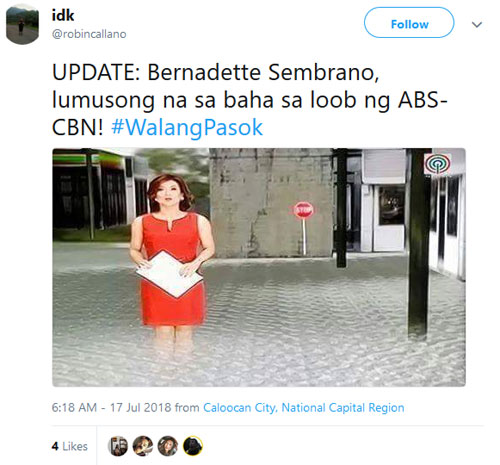Open the fourth liker's dark avatar

tap(193, 446)
